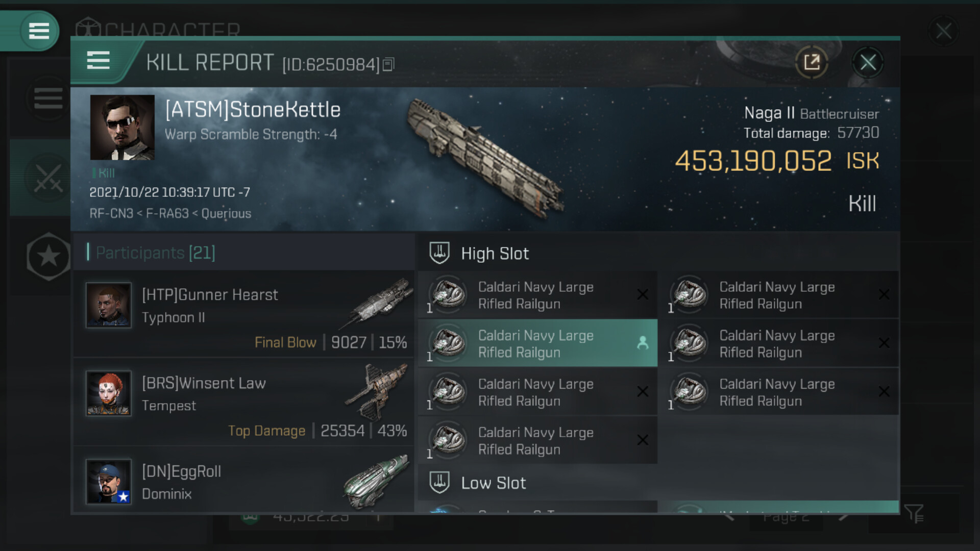The height and width of the screenshot is (551, 980).
Task: Expand the Low Slot section
Action: coord(493,483)
